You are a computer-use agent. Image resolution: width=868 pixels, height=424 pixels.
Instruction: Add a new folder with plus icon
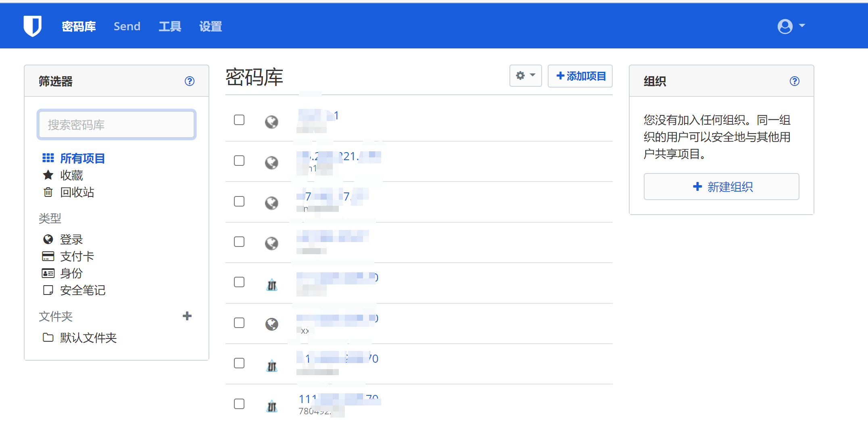point(187,316)
